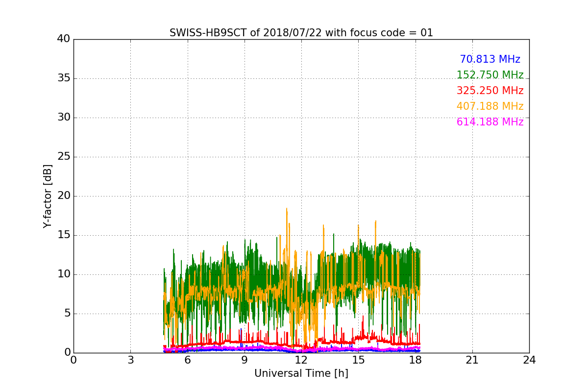The width and height of the screenshot is (588, 392).
Task: Click the y-axis tick label 35
Action: [64, 78]
